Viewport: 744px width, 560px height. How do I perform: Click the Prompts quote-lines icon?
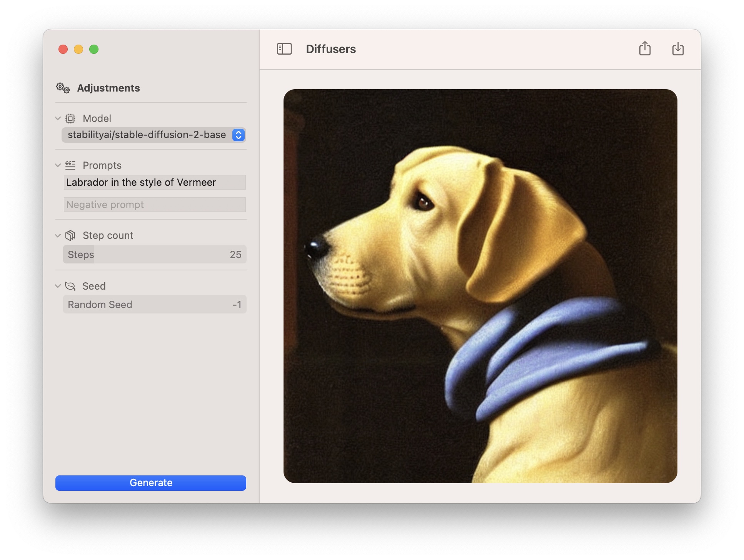point(70,165)
